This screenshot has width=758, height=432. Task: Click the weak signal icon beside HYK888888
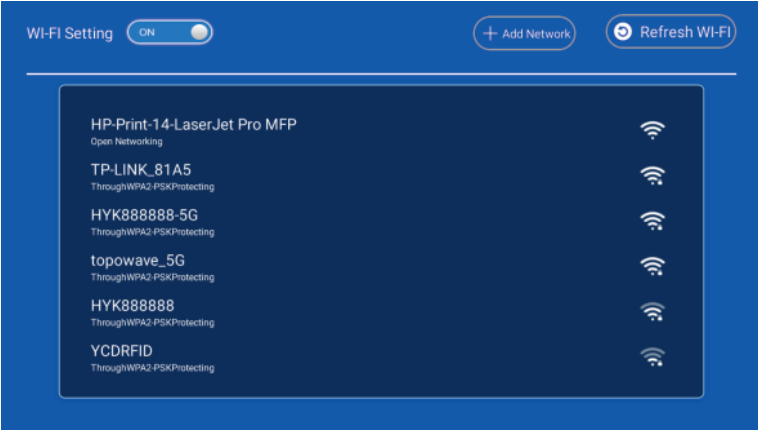click(x=652, y=311)
